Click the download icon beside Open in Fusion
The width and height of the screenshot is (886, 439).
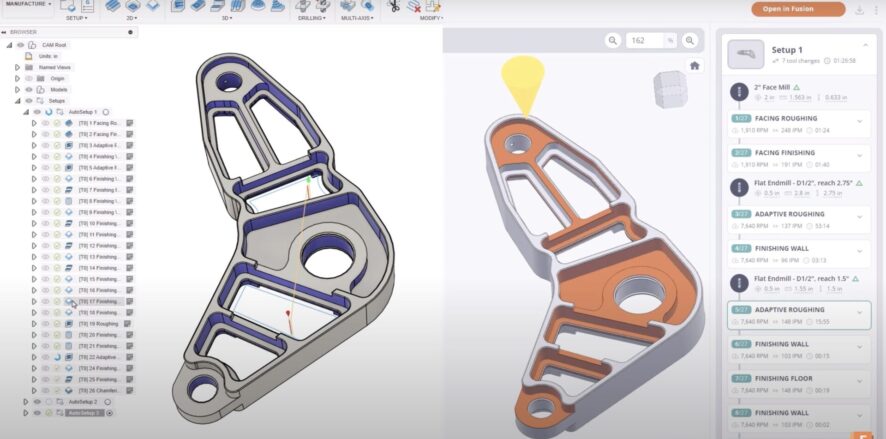point(859,9)
